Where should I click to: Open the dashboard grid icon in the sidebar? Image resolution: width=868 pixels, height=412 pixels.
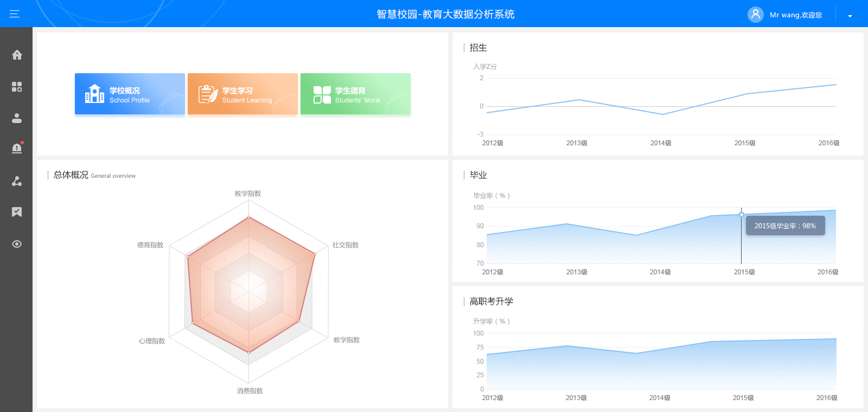[17, 87]
